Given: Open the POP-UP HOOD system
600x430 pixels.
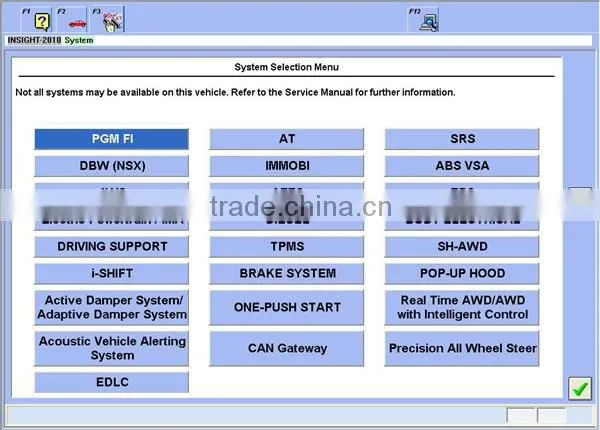Looking at the screenshot, I should [462, 274].
